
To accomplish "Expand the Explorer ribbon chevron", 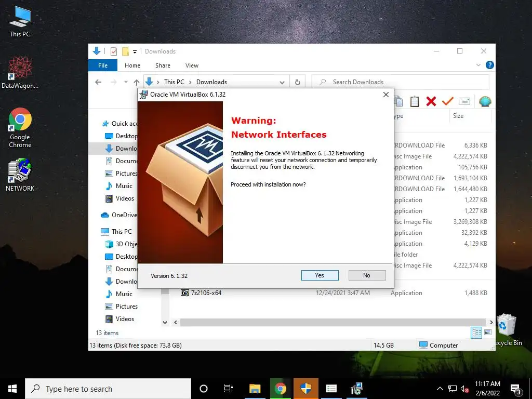I will click(x=478, y=65).
